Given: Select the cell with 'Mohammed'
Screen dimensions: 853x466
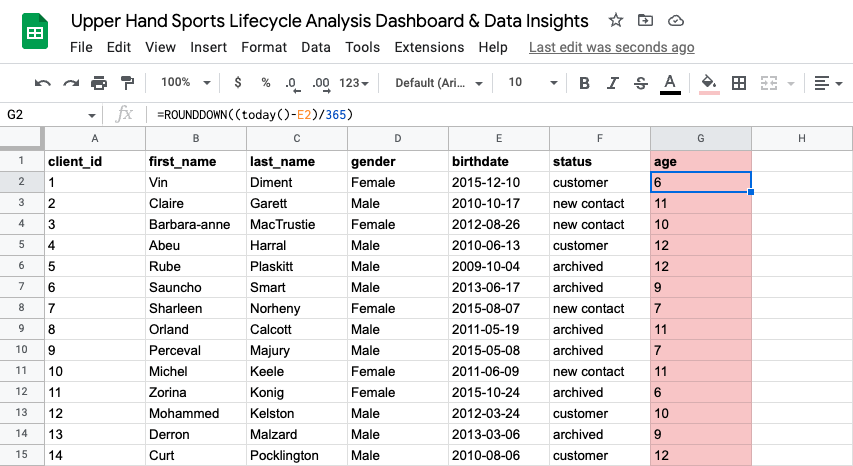Looking at the screenshot, I should click(196, 413).
